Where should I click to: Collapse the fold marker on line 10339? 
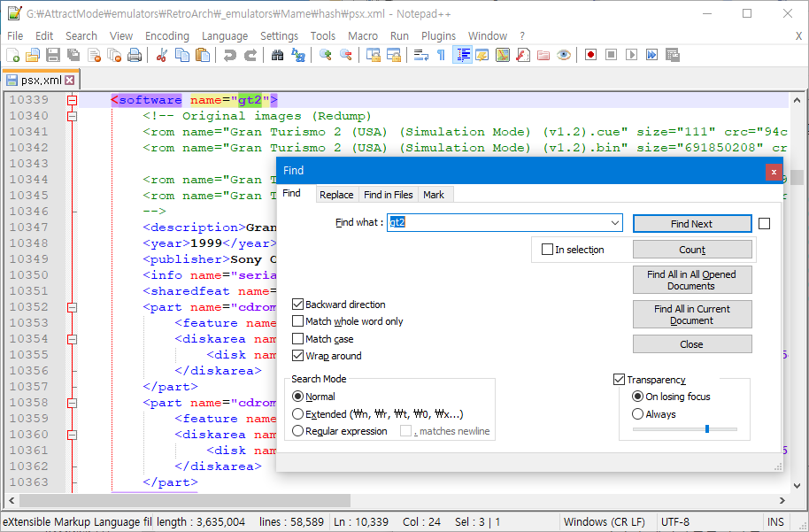click(x=73, y=100)
